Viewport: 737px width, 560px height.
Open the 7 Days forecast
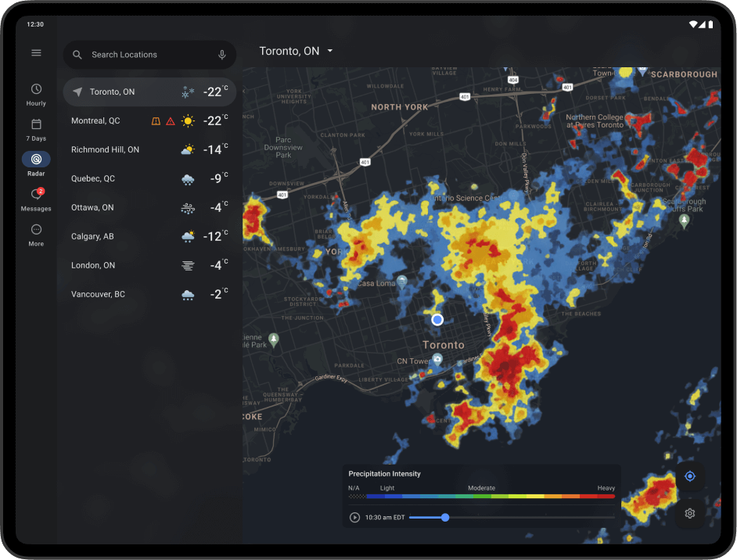[36, 129]
